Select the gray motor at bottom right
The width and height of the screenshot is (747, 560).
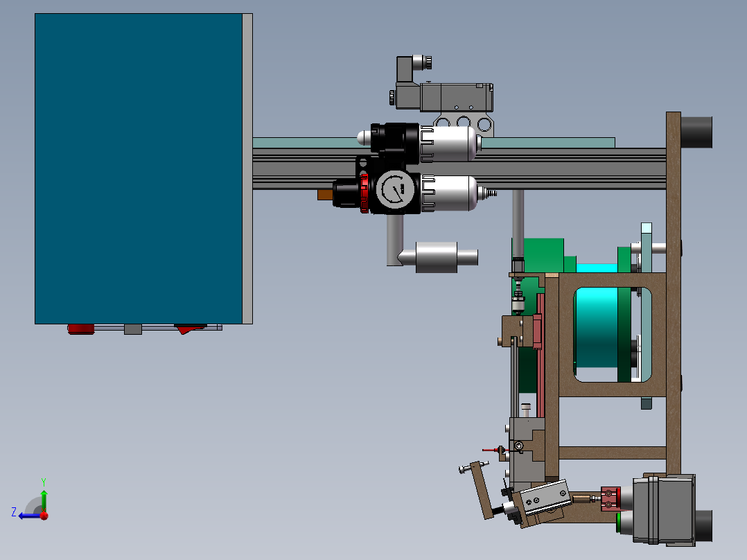click(x=664, y=510)
